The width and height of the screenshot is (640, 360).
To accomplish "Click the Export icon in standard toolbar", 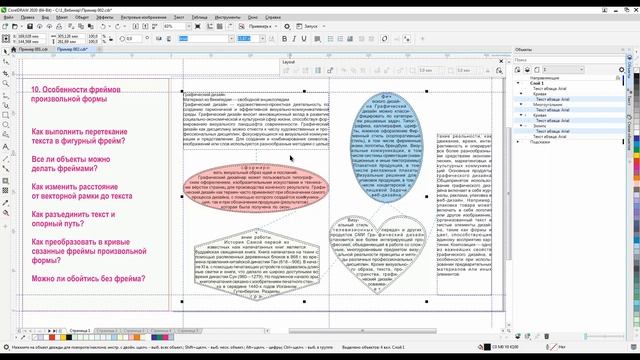I will point(145,26).
